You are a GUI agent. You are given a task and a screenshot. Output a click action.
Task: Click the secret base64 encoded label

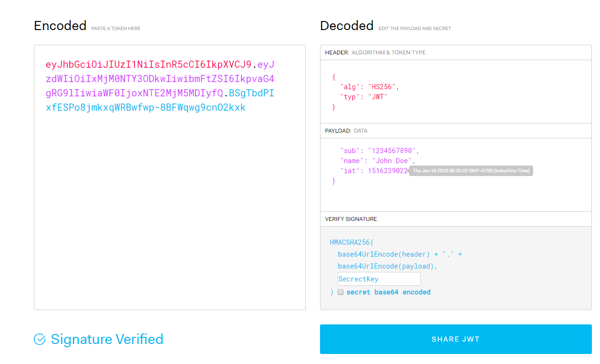point(389,292)
